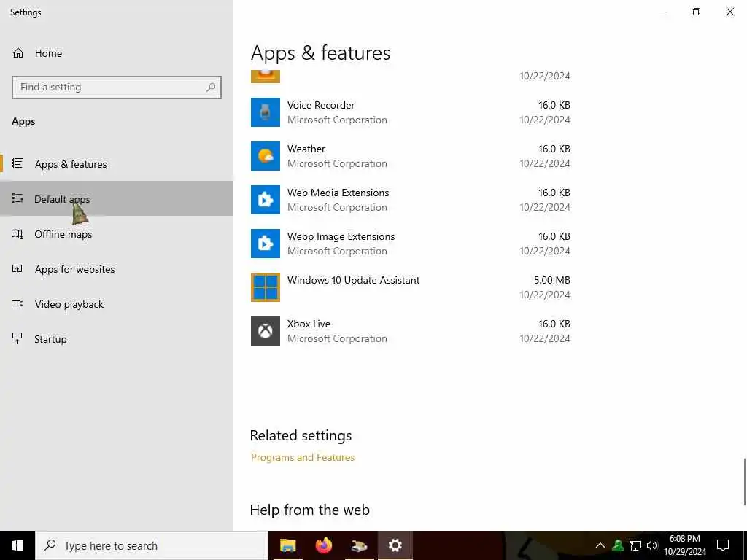Click the volume speaker icon
This screenshot has width=747, height=560.
point(652,545)
